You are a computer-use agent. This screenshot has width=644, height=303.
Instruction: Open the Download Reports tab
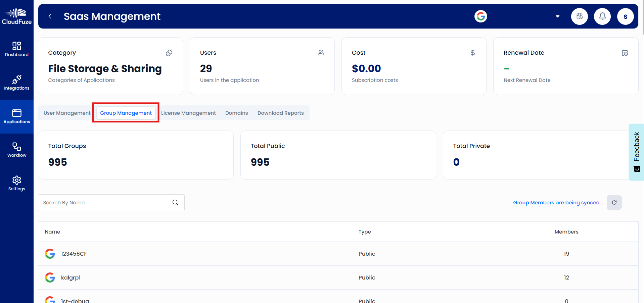(x=280, y=113)
